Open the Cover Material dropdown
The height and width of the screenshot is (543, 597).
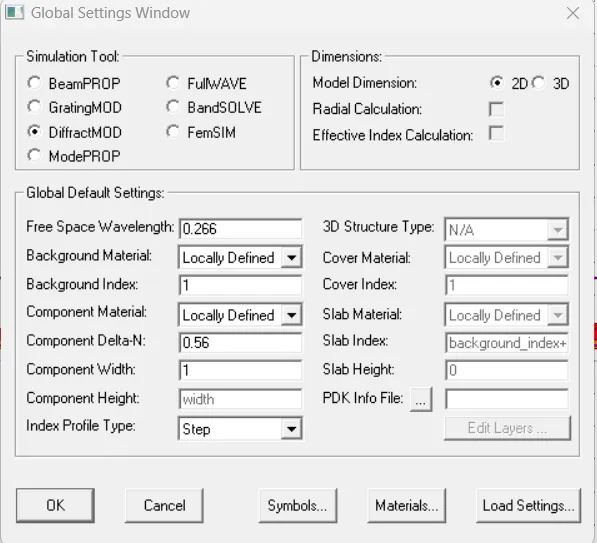pyautogui.click(x=557, y=258)
